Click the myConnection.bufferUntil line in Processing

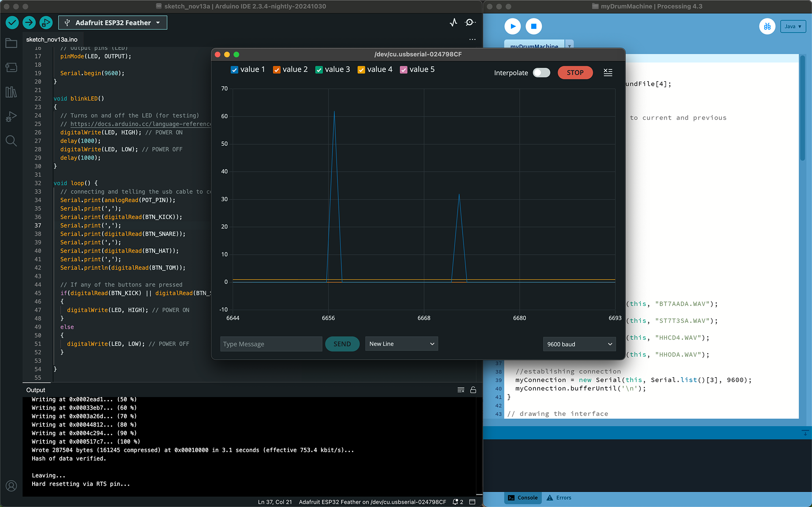(x=581, y=388)
